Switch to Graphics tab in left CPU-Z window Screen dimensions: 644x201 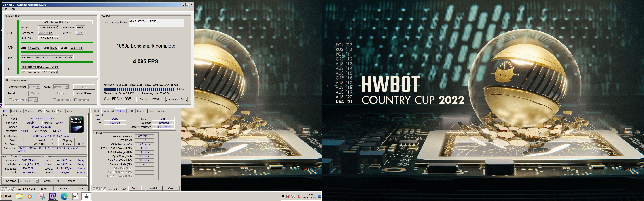[x=50, y=111]
